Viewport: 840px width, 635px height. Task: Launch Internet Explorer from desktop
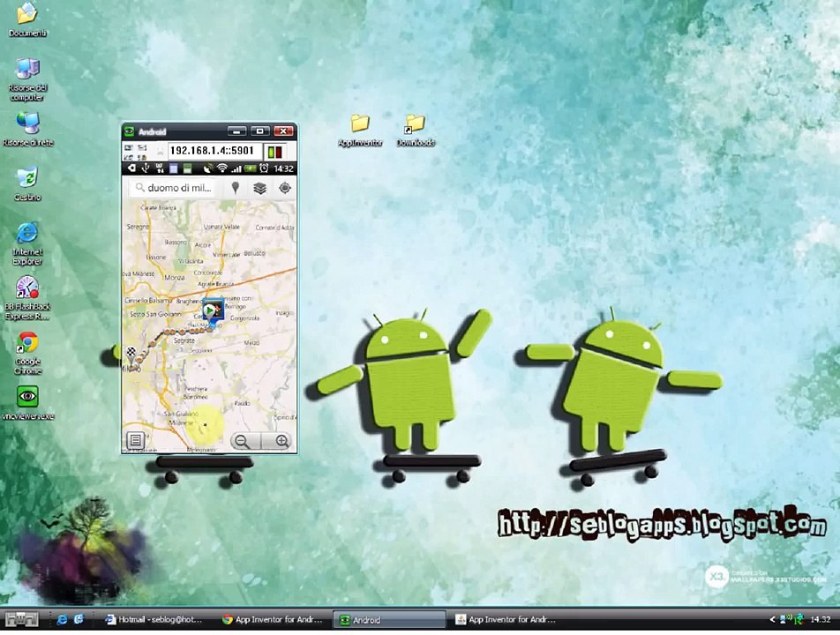tap(27, 243)
